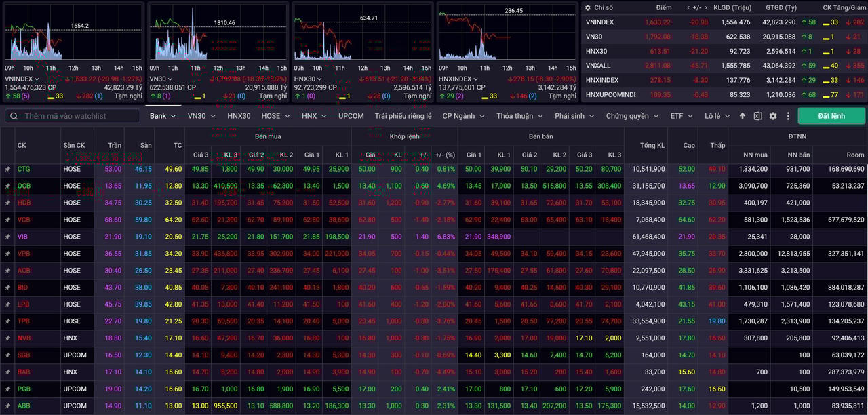868x415 pixels.
Task: Open the VPB stock symbol link
Action: (24, 254)
